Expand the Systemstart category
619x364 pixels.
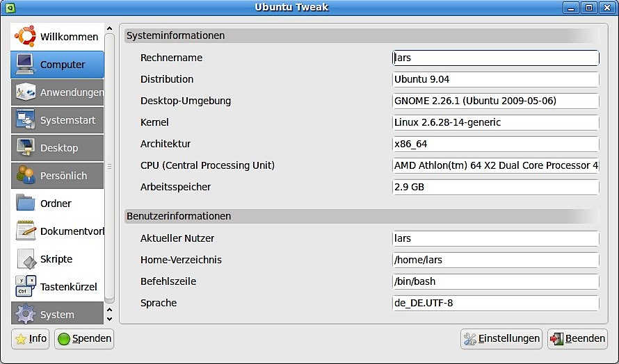click(x=57, y=120)
